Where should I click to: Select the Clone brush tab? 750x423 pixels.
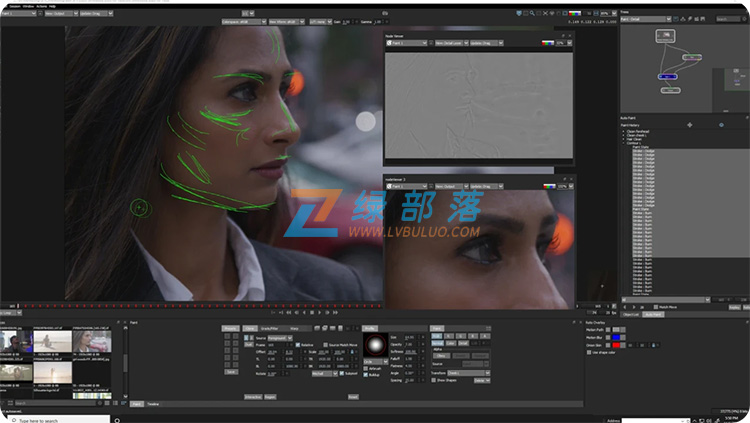point(250,328)
